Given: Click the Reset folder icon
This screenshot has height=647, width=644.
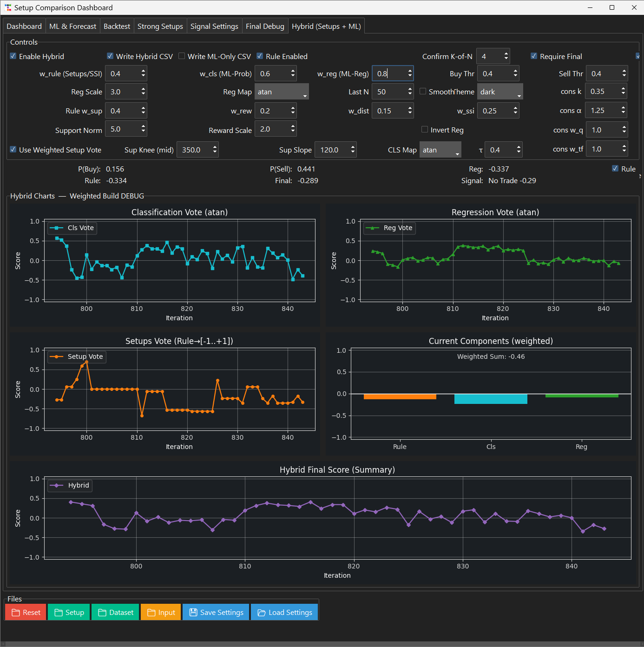Looking at the screenshot, I should [x=15, y=613].
